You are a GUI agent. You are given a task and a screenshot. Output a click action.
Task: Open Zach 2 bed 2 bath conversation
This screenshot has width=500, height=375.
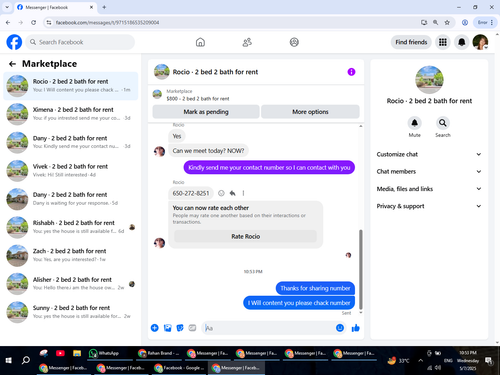71,255
